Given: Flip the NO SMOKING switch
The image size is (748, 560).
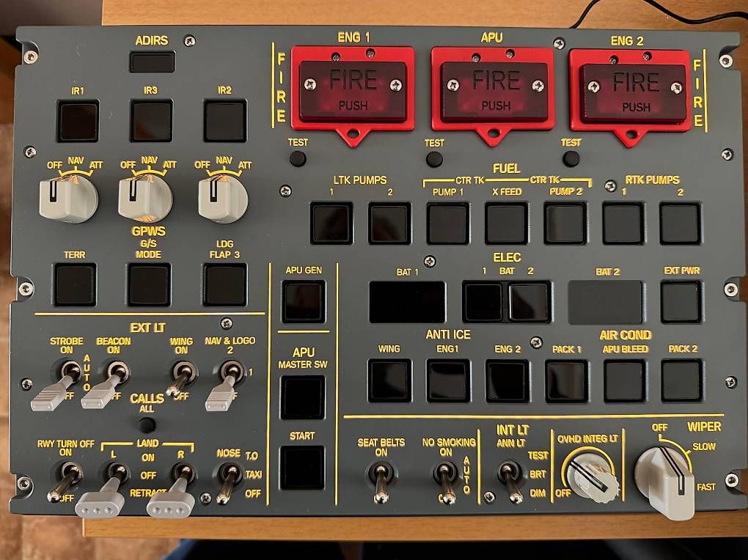Looking at the screenshot, I should [x=446, y=483].
